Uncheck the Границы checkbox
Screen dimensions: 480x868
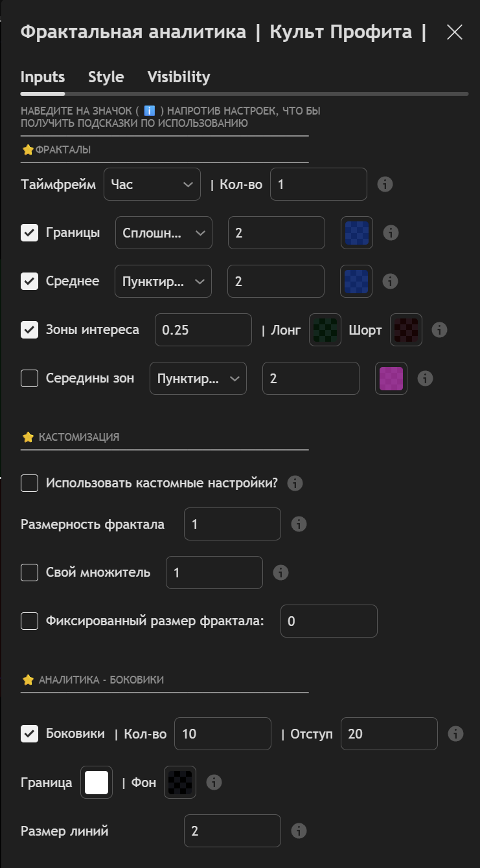[x=29, y=233]
